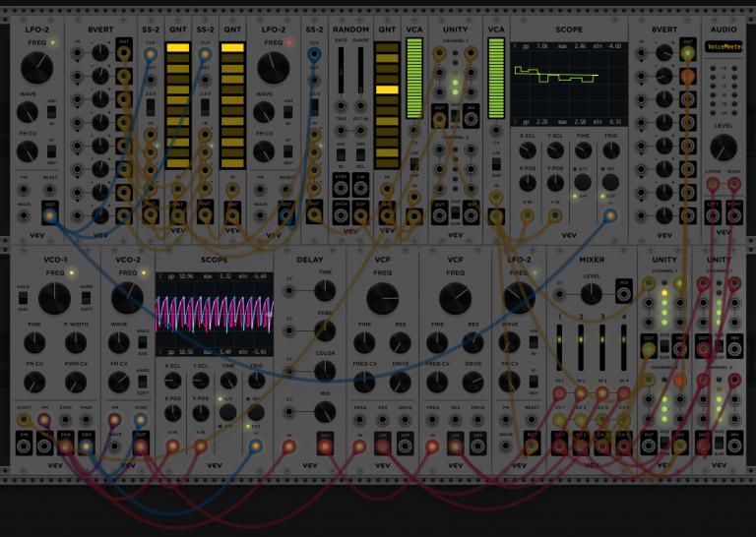Toggle X/Y mode on the green-waveform SCOPE

point(583,182)
